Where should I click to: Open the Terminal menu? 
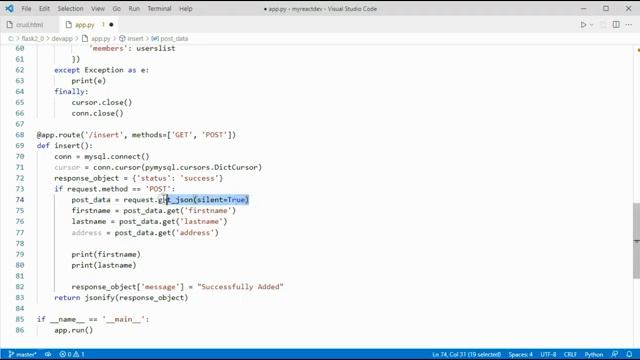pyautogui.click(x=159, y=9)
